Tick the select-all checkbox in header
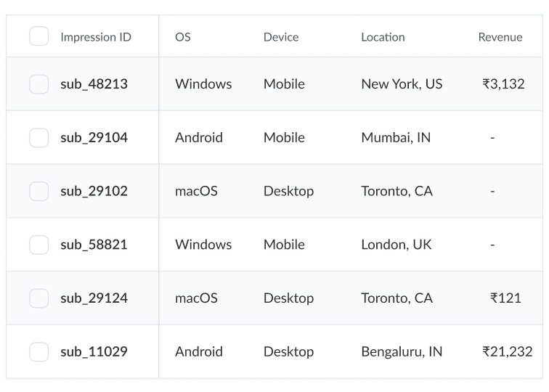Image resolution: width=549 pixels, height=392 pixels. tap(39, 36)
